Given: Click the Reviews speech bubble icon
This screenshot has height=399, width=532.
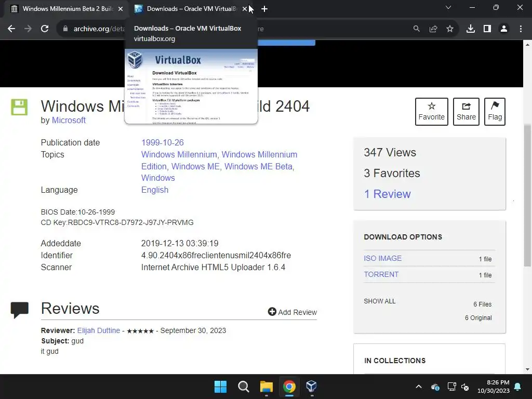Looking at the screenshot, I should (20, 310).
